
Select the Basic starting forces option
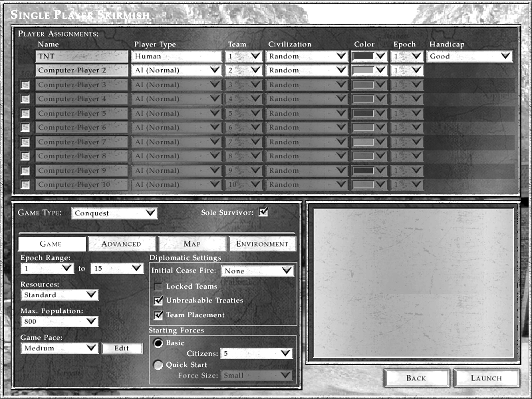tap(158, 343)
